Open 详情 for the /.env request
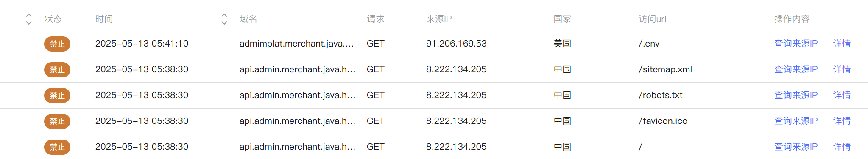The height and width of the screenshot is (159, 868). pos(842,44)
